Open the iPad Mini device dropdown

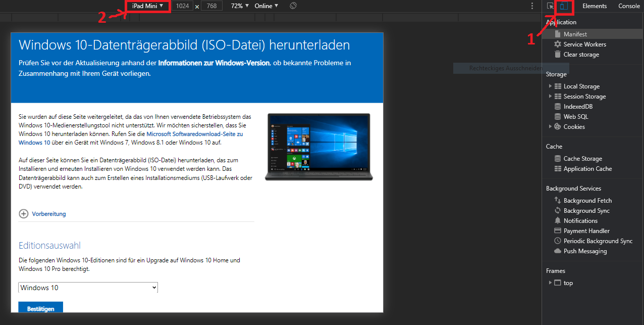(x=147, y=6)
